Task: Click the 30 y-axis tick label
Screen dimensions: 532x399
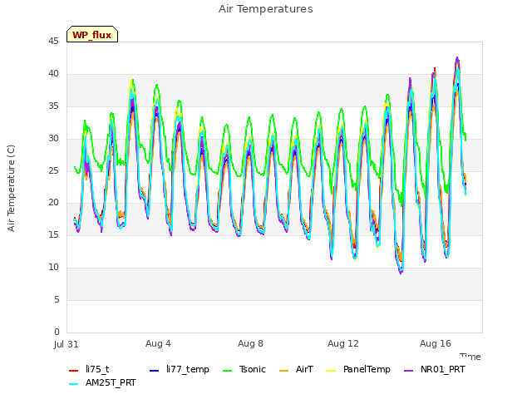Action: 53,139
